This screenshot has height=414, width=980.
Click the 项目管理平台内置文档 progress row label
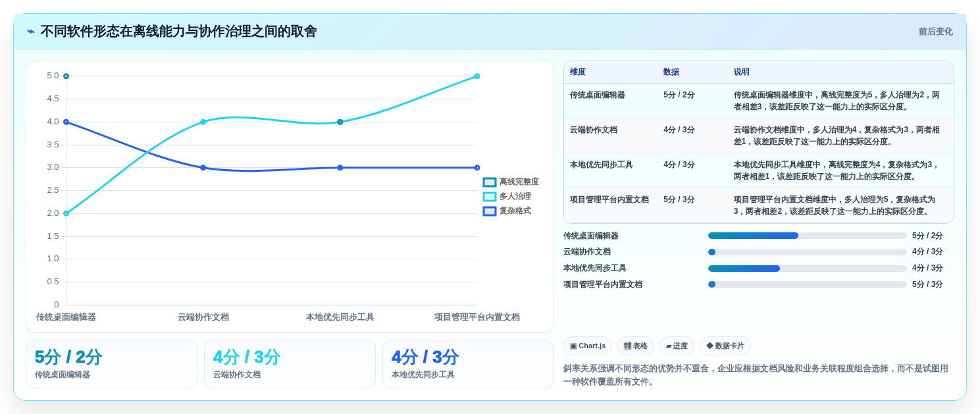(x=603, y=284)
